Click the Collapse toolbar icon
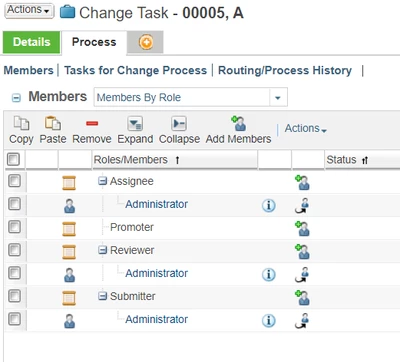Screen dimensions: 400x362 tap(179, 123)
